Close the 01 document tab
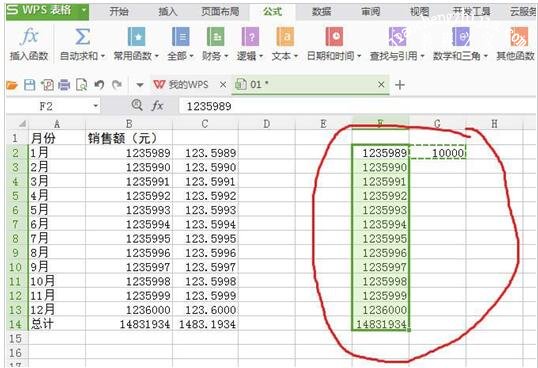Screen dimensions: 538x368 pos(381,84)
